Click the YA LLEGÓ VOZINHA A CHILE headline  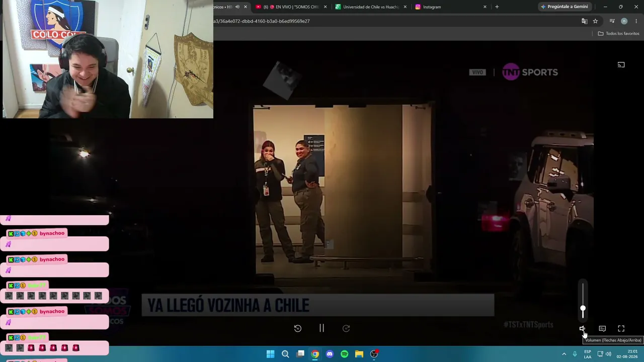point(228,305)
